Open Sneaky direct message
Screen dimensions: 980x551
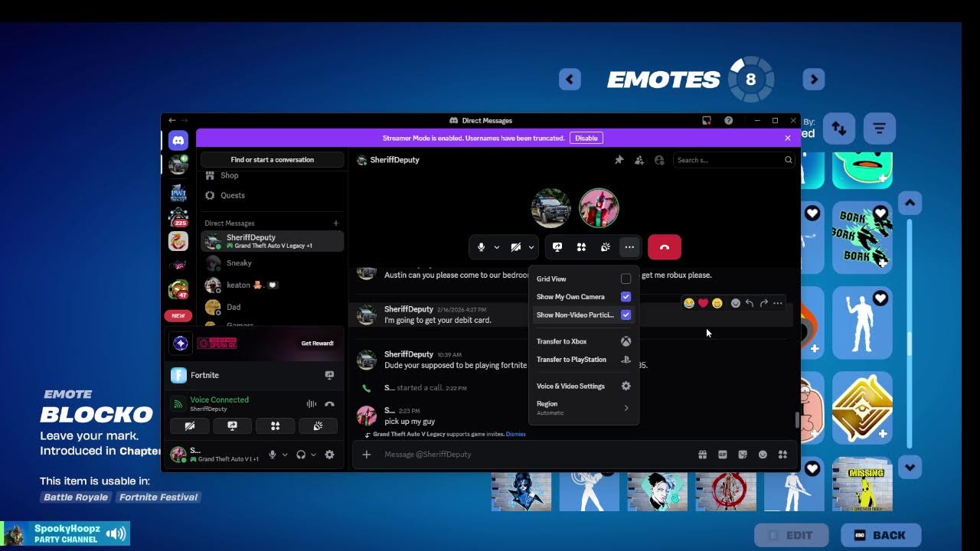coord(272,263)
